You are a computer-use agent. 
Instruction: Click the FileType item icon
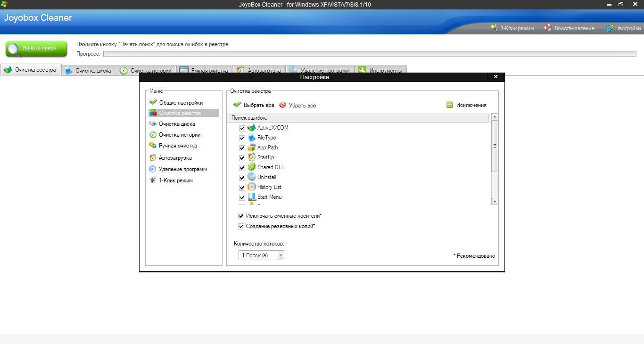coord(252,138)
